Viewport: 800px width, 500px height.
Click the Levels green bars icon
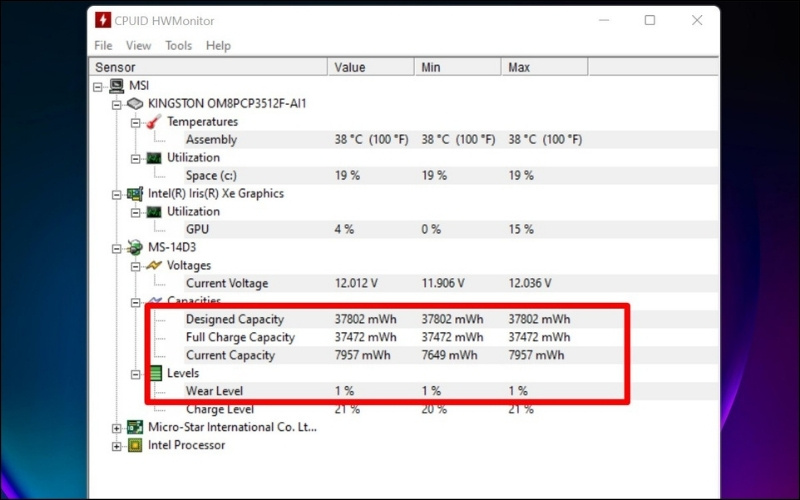(156, 373)
